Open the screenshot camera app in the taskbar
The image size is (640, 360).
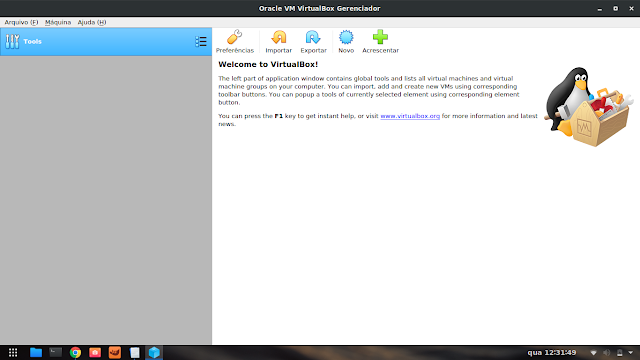click(x=95, y=352)
